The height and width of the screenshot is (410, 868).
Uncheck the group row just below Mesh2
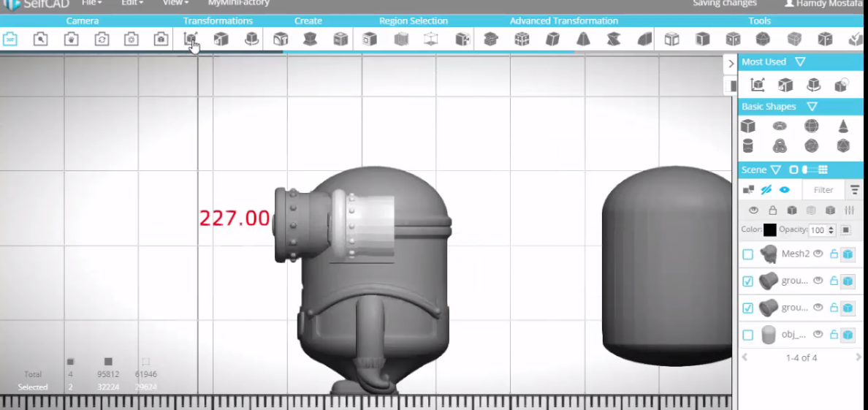click(x=748, y=281)
